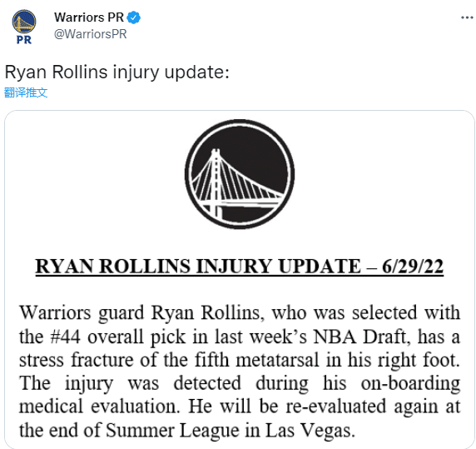Click the Warriors PR display name

(89, 17)
